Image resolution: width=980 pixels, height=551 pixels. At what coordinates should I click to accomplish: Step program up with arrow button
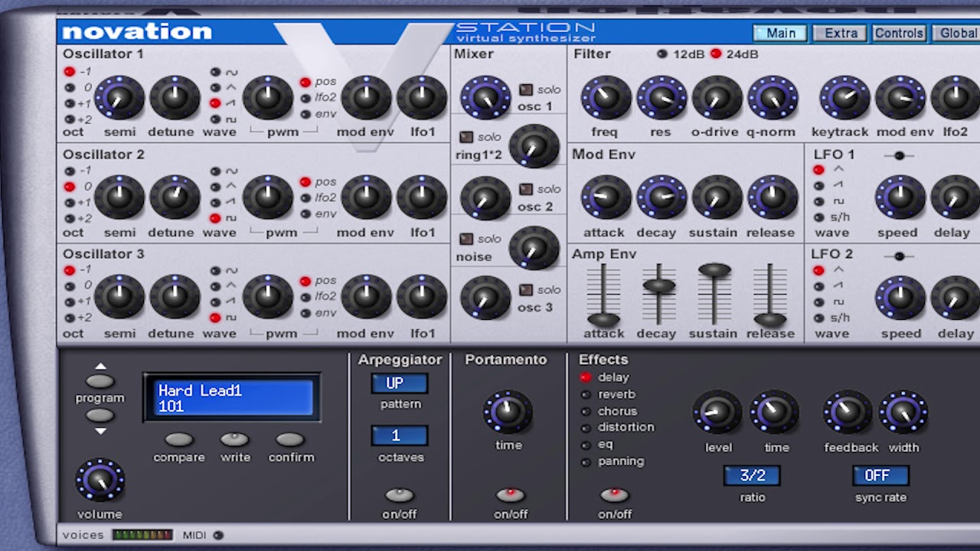pos(100,380)
